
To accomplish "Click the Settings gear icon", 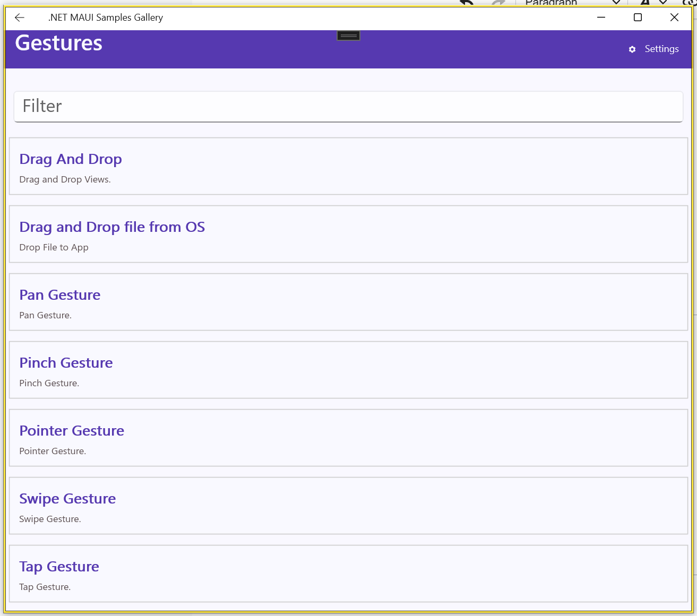I will click(x=632, y=49).
